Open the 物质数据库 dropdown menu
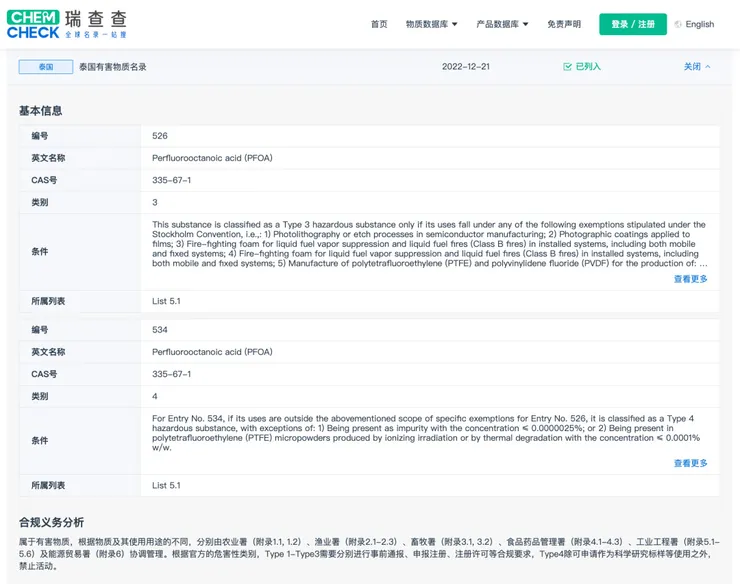Image resolution: width=740 pixels, height=584 pixels. [431, 24]
